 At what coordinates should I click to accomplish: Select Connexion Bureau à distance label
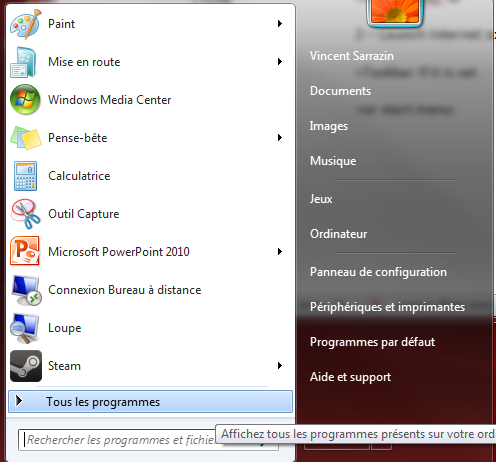[x=124, y=290]
